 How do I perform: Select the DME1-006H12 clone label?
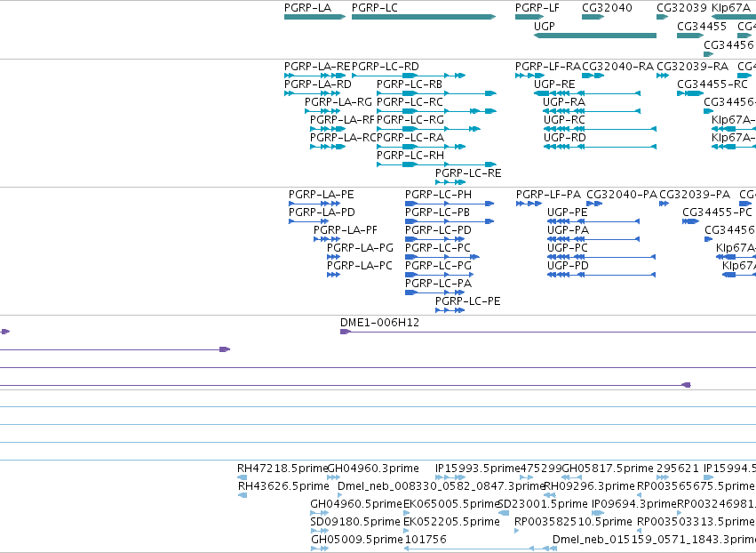379,323
